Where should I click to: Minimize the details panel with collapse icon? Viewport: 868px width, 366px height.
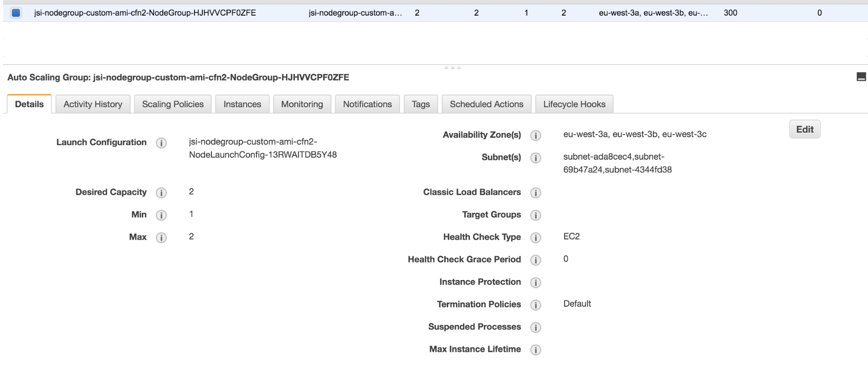(861, 77)
